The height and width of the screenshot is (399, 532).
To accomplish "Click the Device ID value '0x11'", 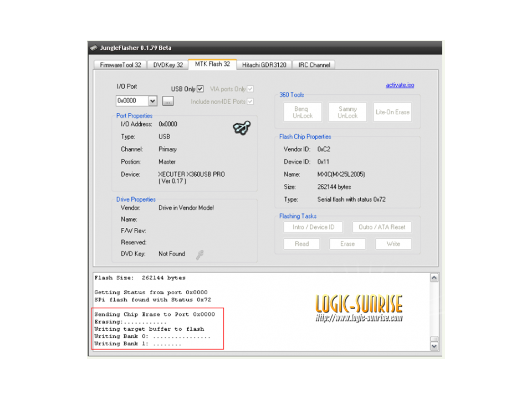I will pyautogui.click(x=323, y=162).
